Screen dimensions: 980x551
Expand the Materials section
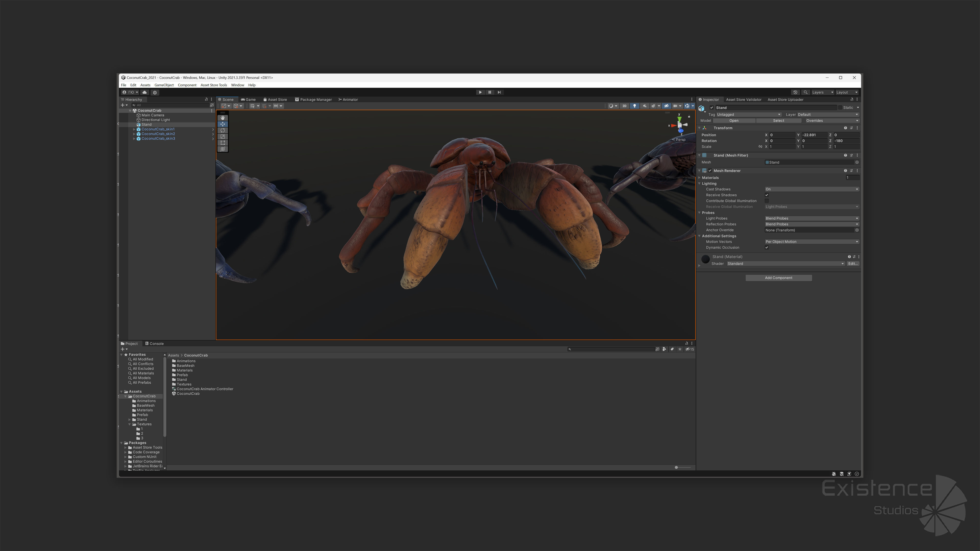point(700,178)
